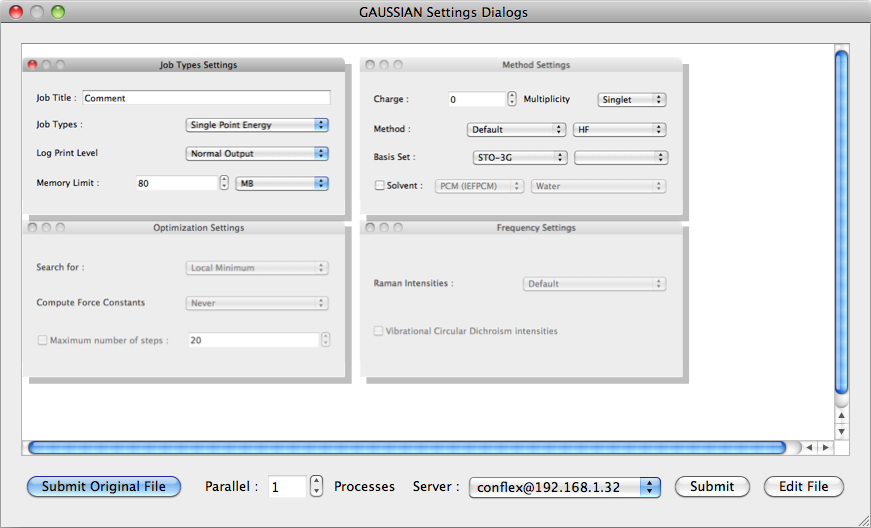
Task: Click the vertical scrollbar up arrow
Action: point(842,415)
